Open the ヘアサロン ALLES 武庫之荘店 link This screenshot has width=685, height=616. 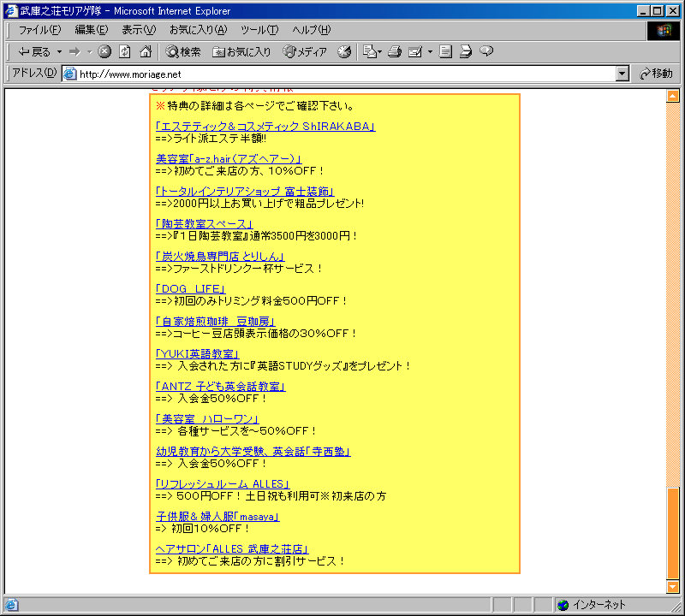[232, 549]
